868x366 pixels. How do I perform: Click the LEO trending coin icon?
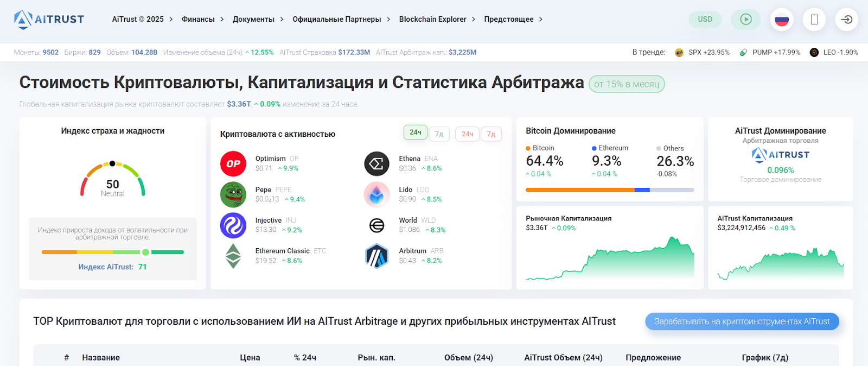click(x=814, y=53)
